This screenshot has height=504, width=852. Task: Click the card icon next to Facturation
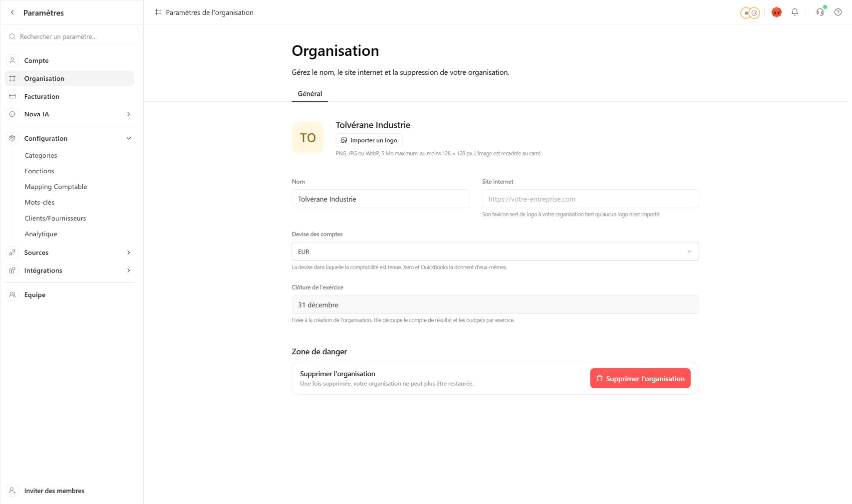(12, 96)
